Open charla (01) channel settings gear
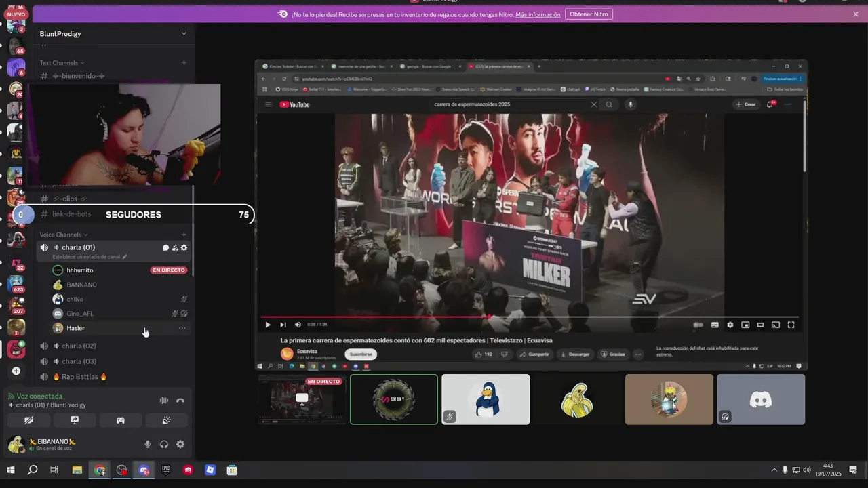 [x=184, y=248]
